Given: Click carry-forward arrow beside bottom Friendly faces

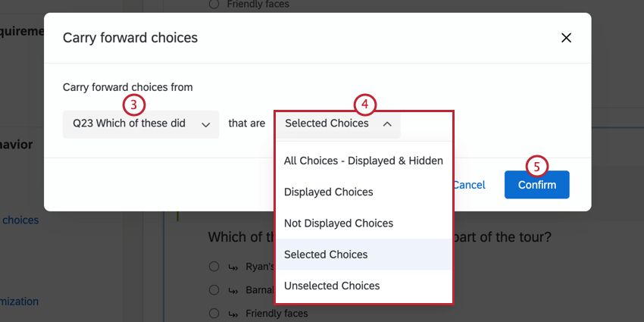Looking at the screenshot, I should (235, 313).
